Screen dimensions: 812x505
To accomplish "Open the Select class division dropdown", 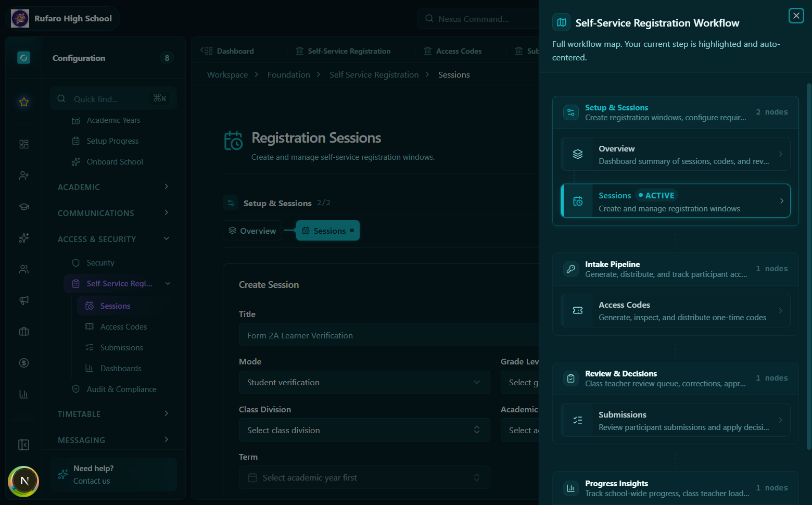I will click(364, 430).
